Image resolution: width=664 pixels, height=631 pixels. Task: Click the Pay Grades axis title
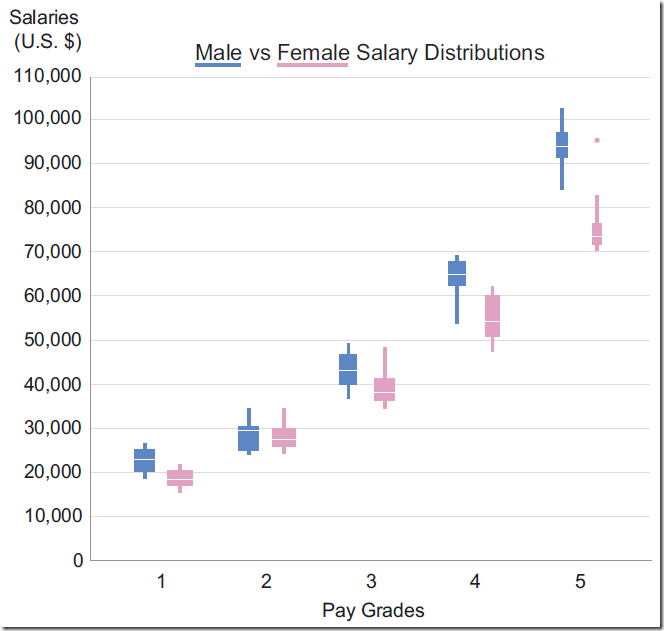[x=373, y=610]
